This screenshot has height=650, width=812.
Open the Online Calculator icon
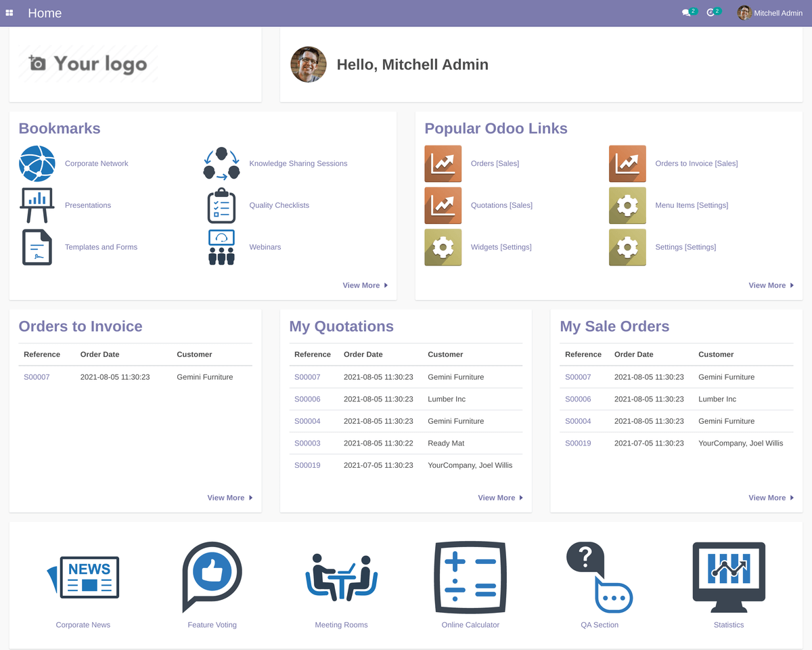click(470, 578)
